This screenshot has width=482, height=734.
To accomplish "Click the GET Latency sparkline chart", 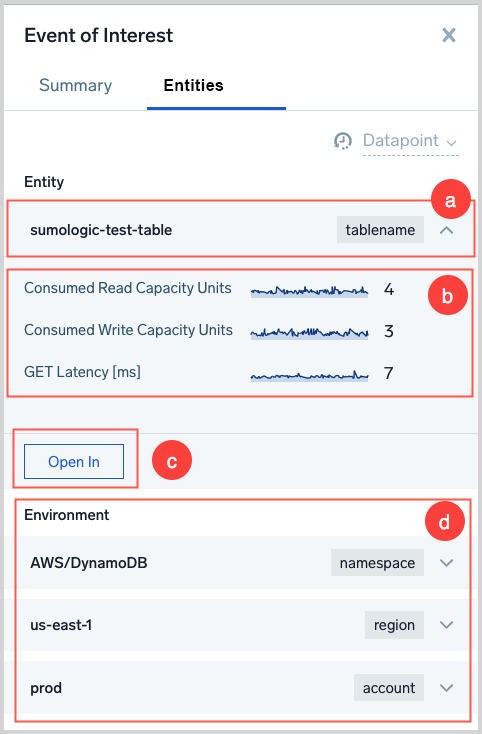I will tap(309, 375).
